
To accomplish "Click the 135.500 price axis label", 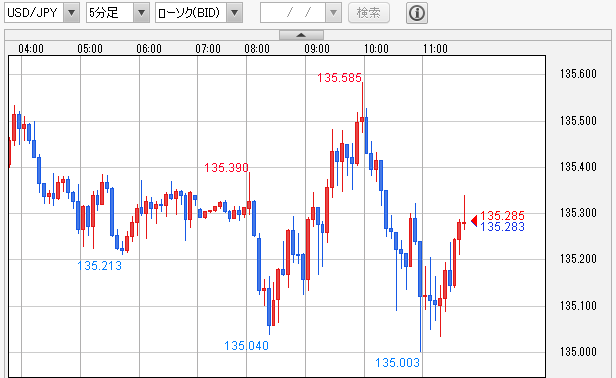I will [x=578, y=120].
